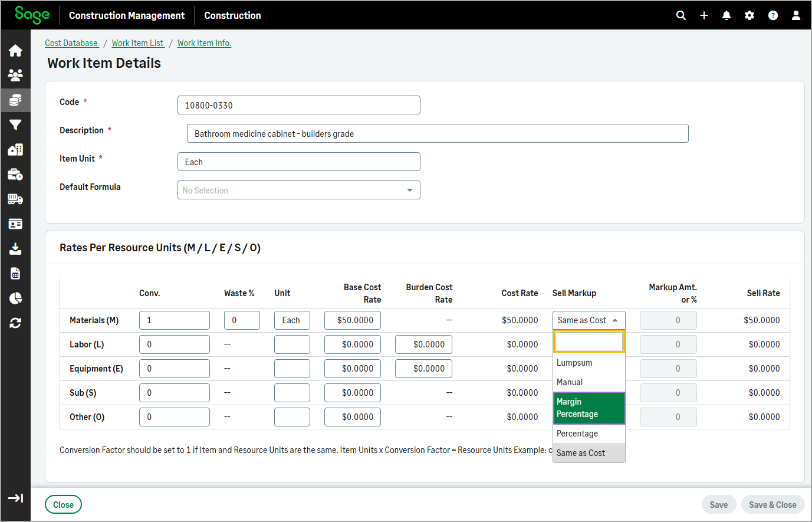Viewport: 812px width, 522px height.
Task: Select the Lumpsum markup option
Action: coord(575,363)
